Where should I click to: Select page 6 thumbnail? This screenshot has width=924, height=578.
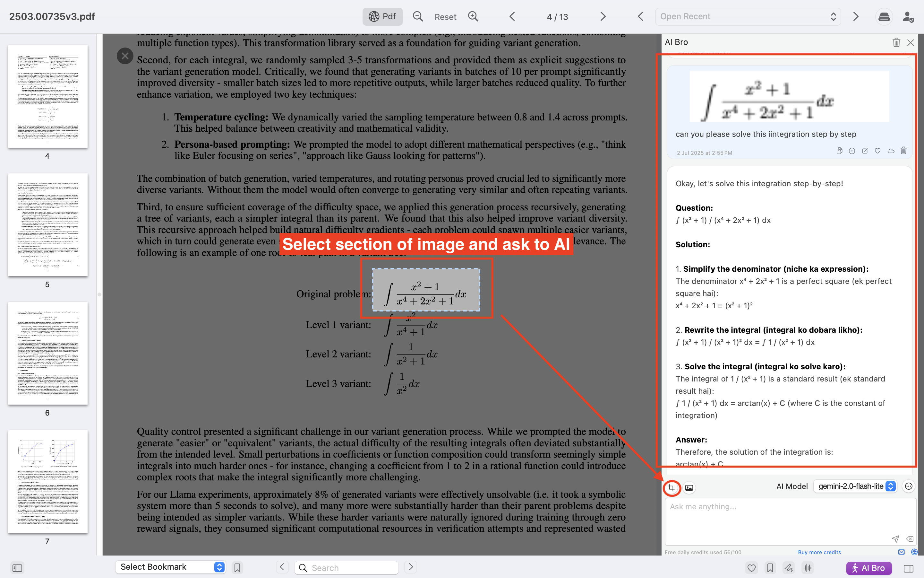click(x=48, y=353)
